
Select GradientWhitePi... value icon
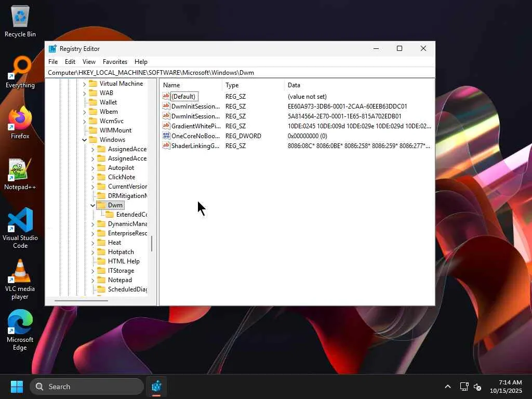pyautogui.click(x=166, y=126)
